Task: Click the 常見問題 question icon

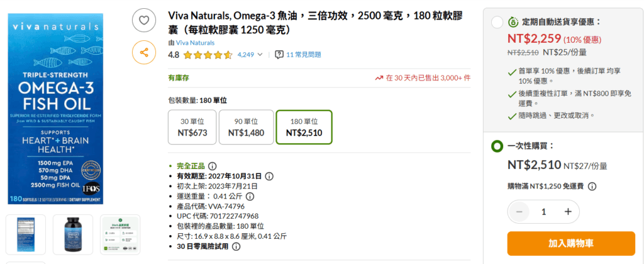Action: pyautogui.click(x=279, y=55)
